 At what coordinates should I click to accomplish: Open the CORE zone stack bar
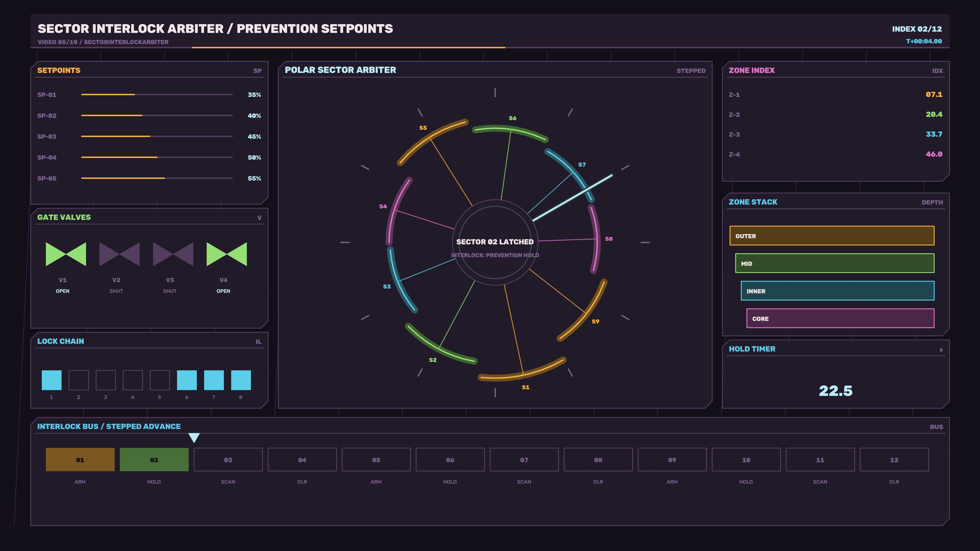(x=840, y=318)
